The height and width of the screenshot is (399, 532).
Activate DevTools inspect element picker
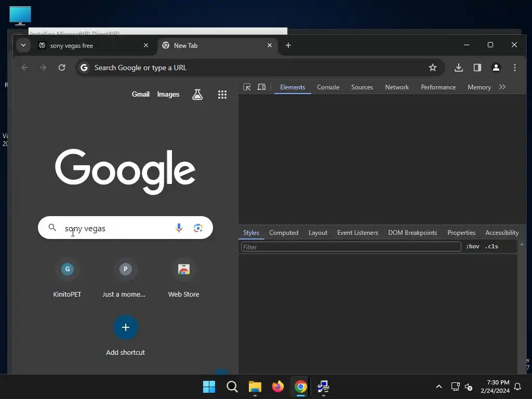point(247,87)
